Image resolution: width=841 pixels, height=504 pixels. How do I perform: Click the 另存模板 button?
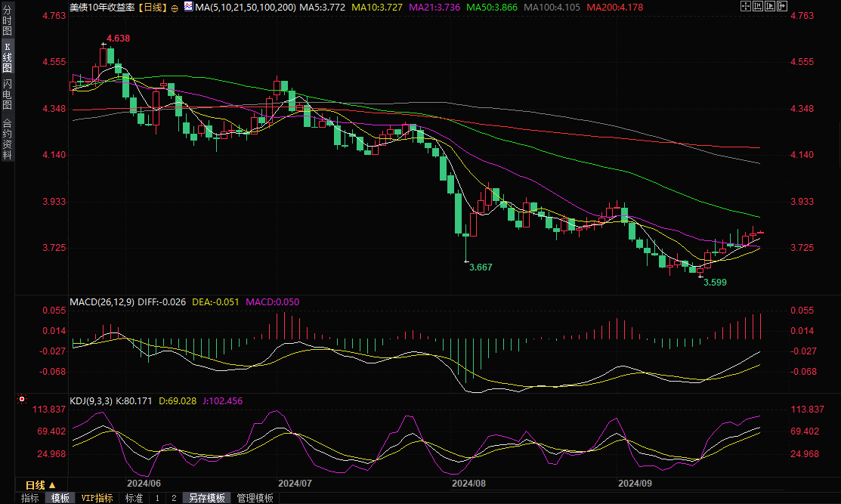click(x=207, y=498)
